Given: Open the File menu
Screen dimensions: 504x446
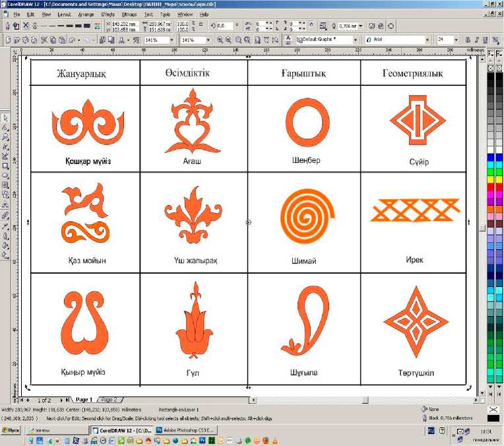Looking at the screenshot, I should pyautogui.click(x=16, y=15).
